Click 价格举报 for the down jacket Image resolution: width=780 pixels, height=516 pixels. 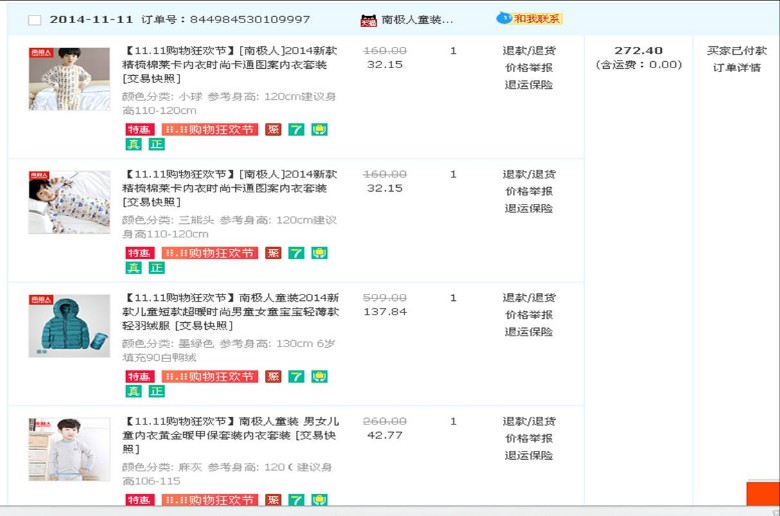(x=529, y=314)
